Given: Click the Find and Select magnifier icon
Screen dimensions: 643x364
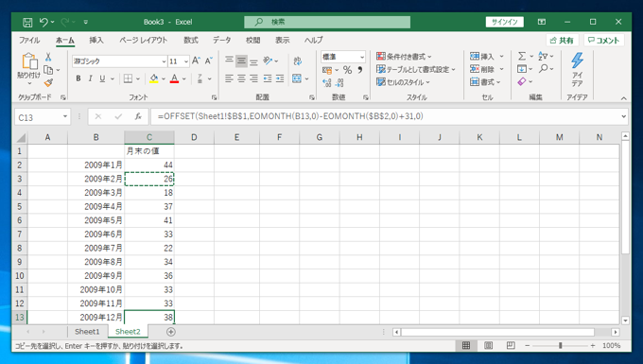Looking at the screenshot, I should point(544,68).
